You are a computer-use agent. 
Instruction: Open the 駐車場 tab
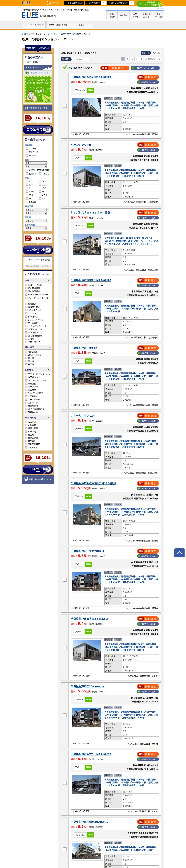coord(81,25)
